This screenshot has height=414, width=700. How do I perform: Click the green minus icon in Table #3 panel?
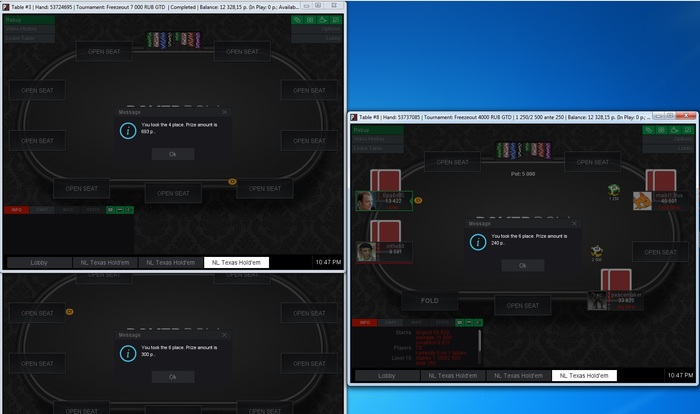pyautogui.click(x=120, y=210)
